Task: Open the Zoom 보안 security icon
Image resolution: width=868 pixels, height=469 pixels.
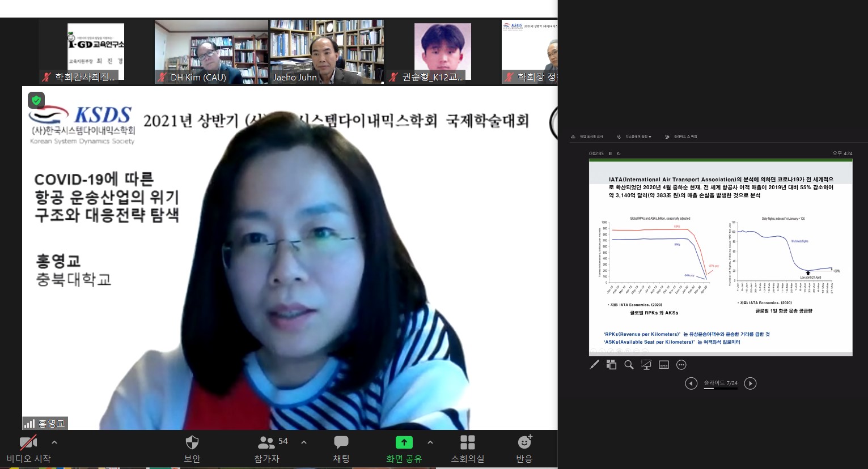Action: pyautogui.click(x=192, y=443)
